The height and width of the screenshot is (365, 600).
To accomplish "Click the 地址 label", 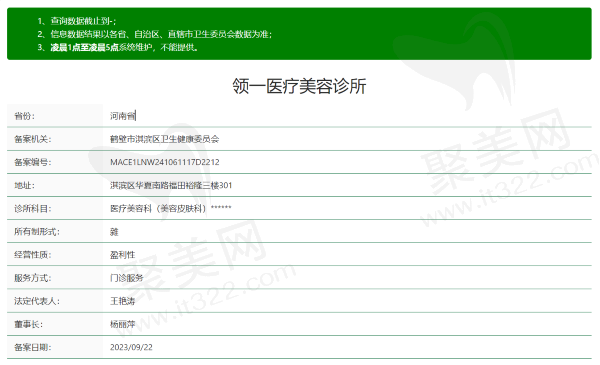I will [x=24, y=186].
